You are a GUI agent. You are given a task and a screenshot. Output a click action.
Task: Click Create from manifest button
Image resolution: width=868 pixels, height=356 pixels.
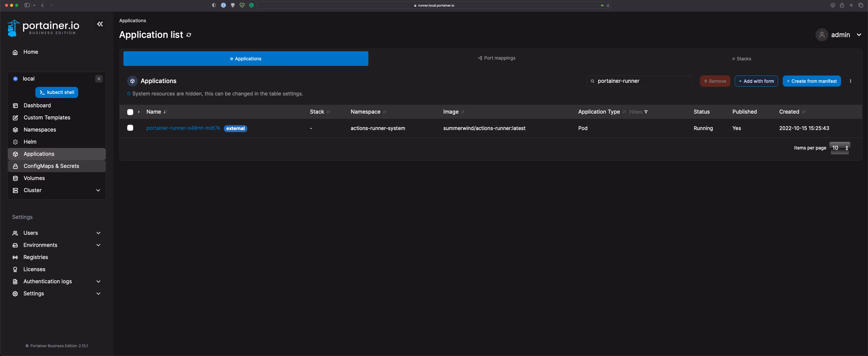point(811,81)
